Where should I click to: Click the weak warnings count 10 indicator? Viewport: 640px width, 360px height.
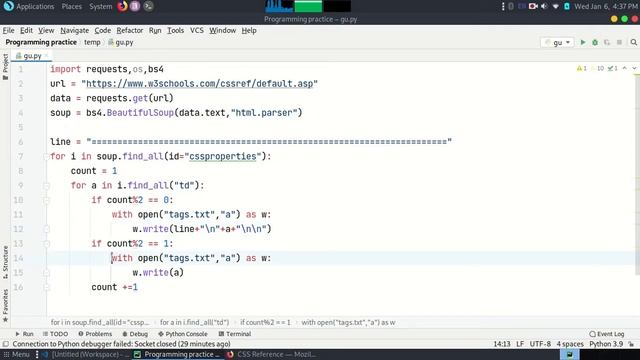[x=598, y=69]
